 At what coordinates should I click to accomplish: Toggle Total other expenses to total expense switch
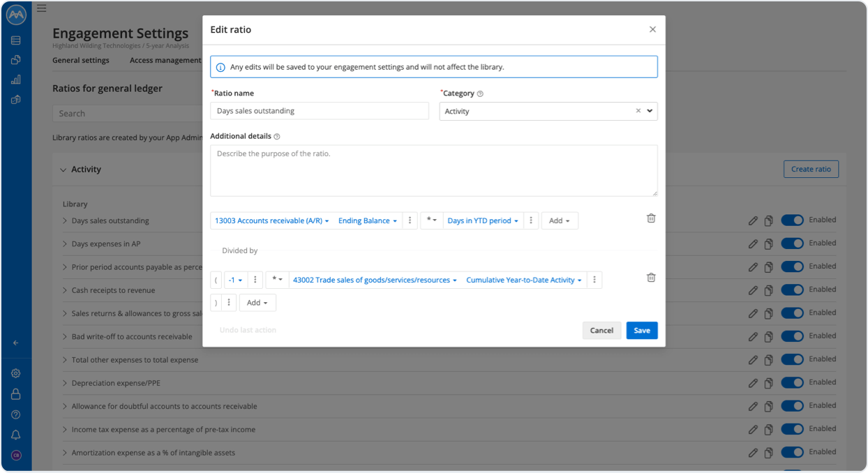click(793, 359)
